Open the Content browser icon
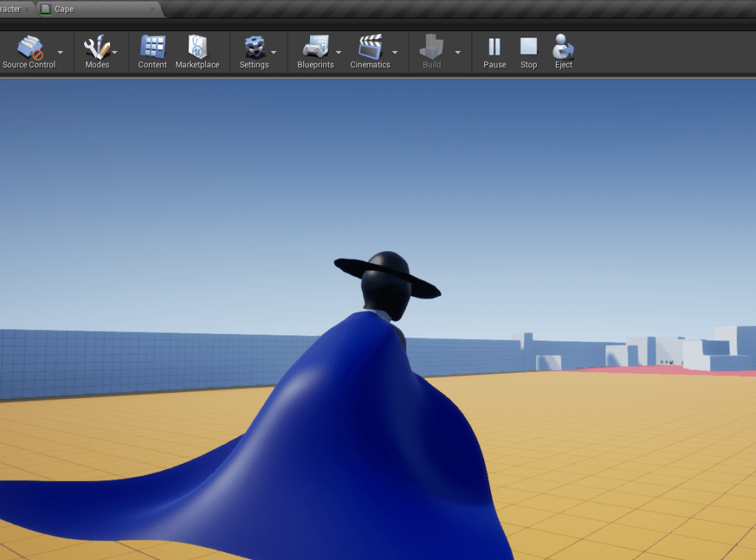756x560 pixels. 152,48
